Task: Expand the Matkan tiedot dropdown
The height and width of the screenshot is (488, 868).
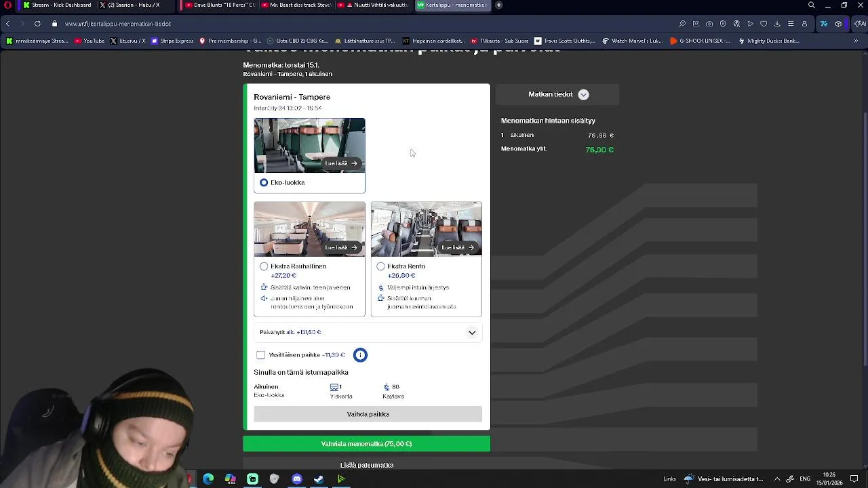Action: pos(557,94)
